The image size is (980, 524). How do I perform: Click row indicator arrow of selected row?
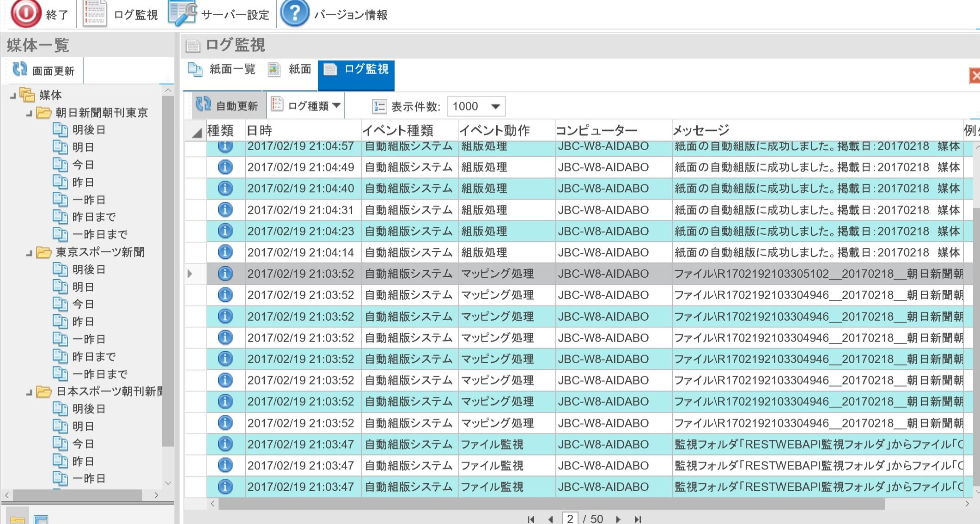(x=190, y=274)
